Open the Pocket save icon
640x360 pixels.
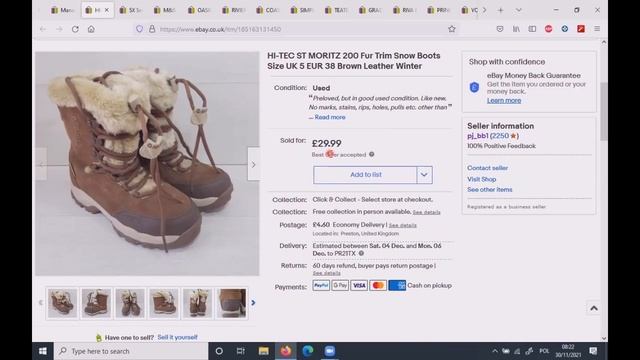coord(500,29)
